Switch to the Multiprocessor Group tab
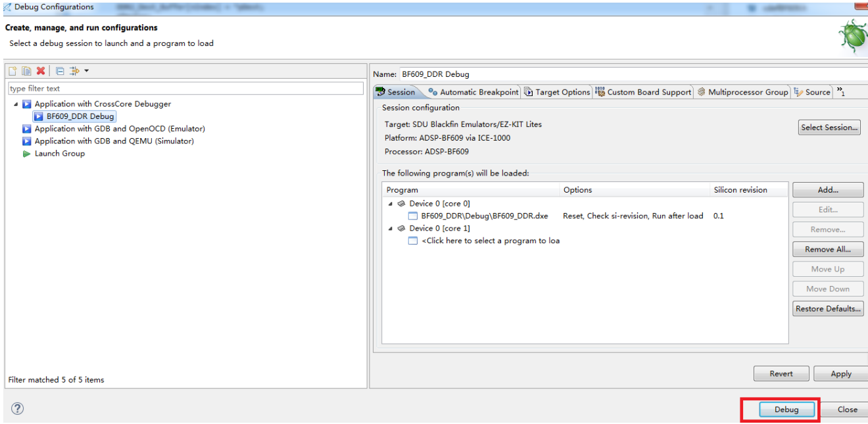The height and width of the screenshot is (424, 868). pyautogui.click(x=742, y=92)
